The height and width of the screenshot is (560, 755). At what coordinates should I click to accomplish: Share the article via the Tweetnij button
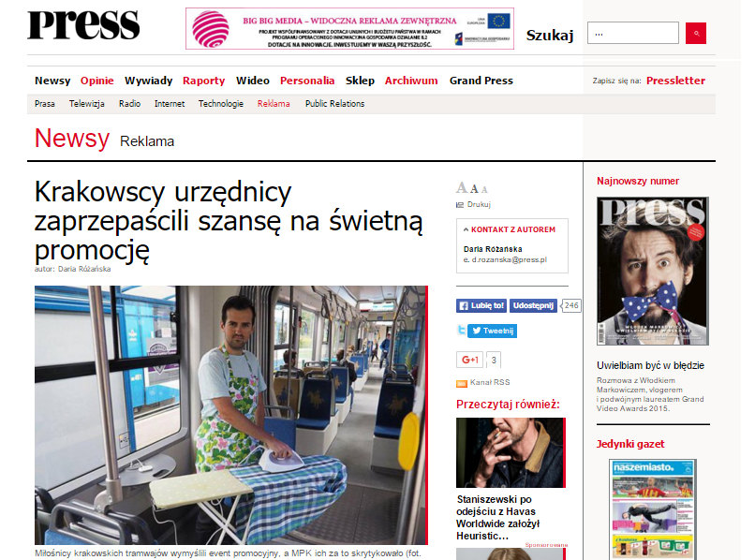point(492,331)
